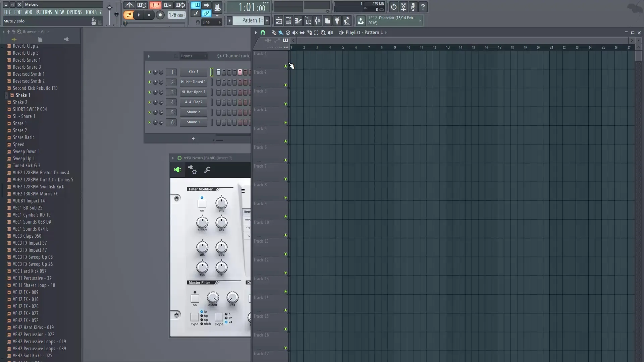Select the 'lp' filter type in Nexus
Screen dimensions: 644x362
pyautogui.click(x=202, y=312)
